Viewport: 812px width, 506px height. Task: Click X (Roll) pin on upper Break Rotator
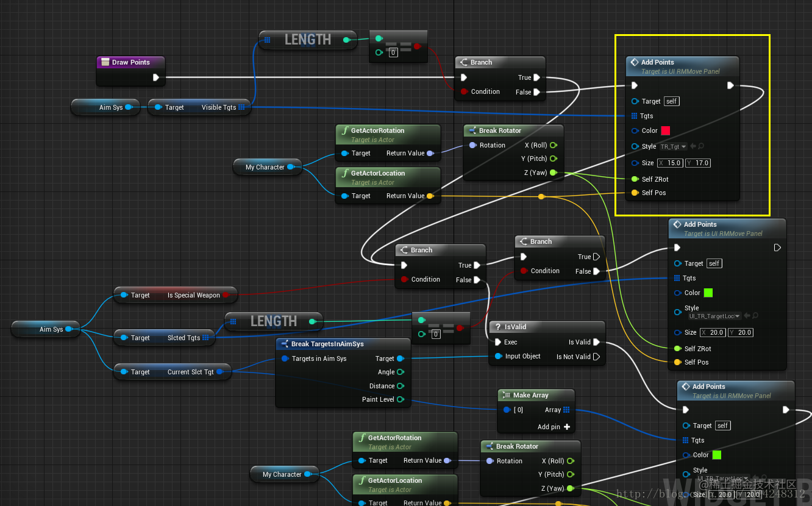pyautogui.click(x=553, y=145)
